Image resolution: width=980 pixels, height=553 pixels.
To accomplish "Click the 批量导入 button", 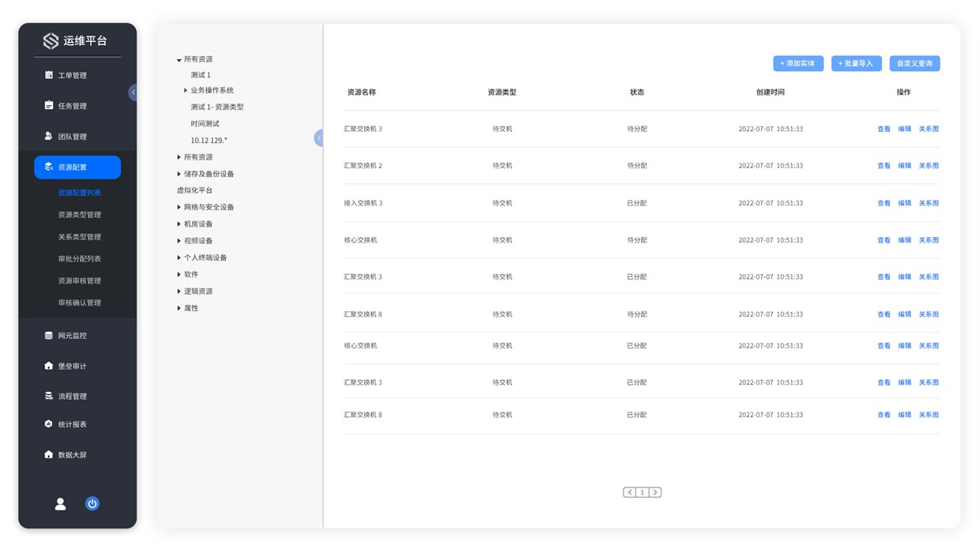I will coord(856,63).
